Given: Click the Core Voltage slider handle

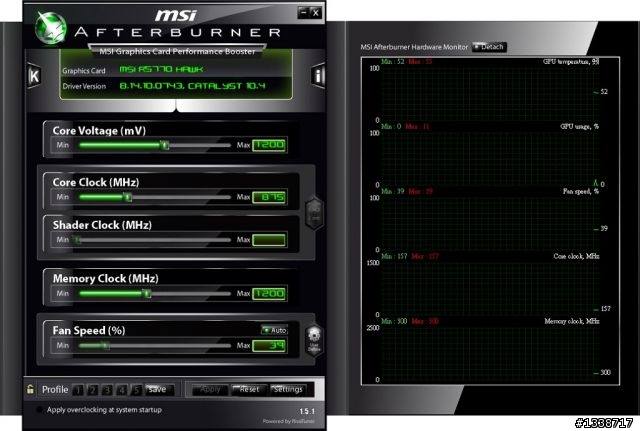Looking at the screenshot, I should 164,145.
